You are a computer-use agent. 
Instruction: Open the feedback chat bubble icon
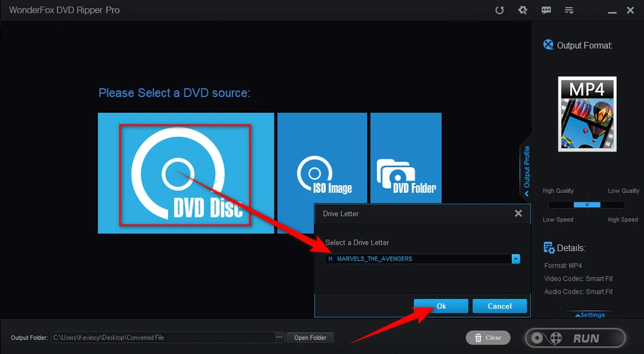546,10
